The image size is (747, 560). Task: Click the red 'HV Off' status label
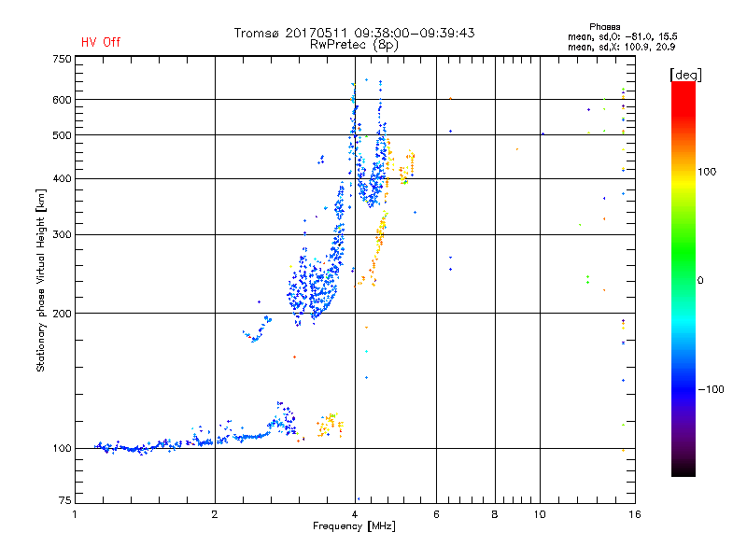(x=101, y=42)
